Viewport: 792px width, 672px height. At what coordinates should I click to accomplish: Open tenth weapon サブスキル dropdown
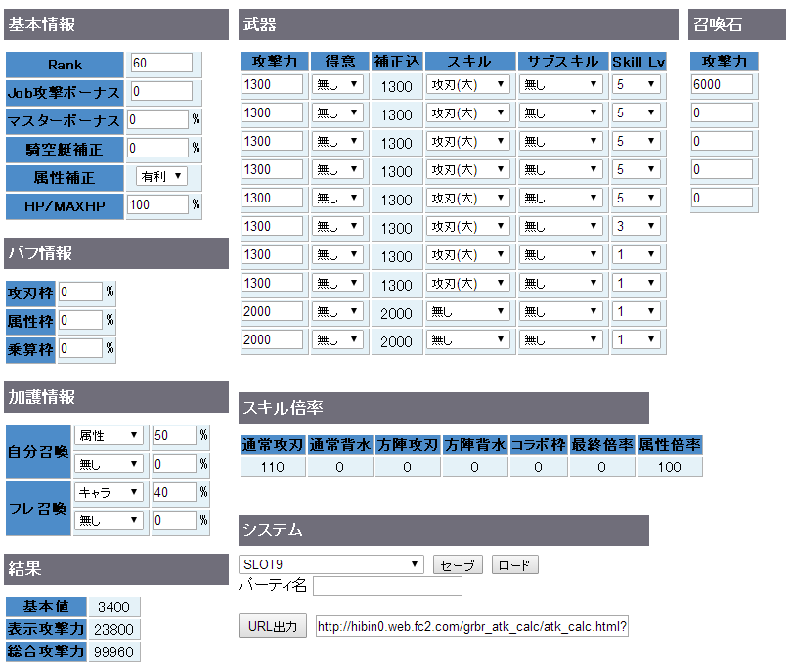coord(561,339)
